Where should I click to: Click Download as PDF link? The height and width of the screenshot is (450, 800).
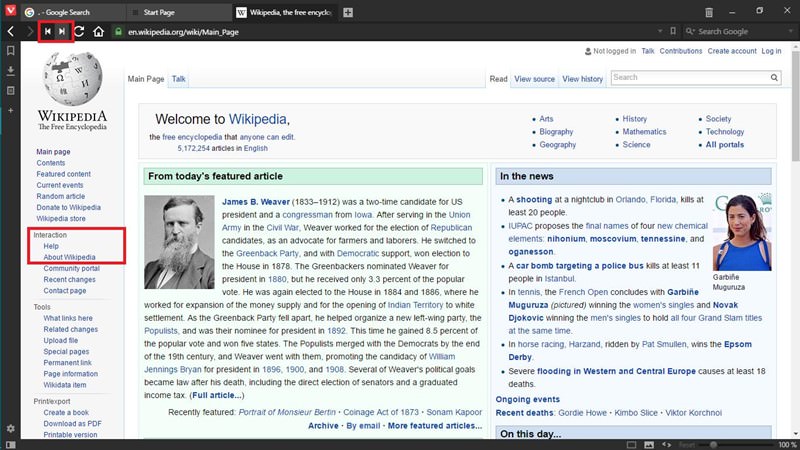pos(72,423)
